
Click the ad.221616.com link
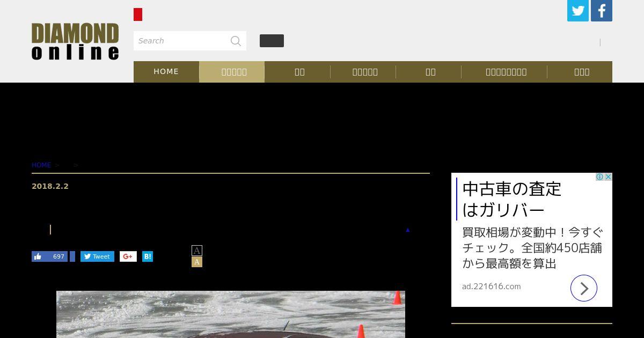492,286
